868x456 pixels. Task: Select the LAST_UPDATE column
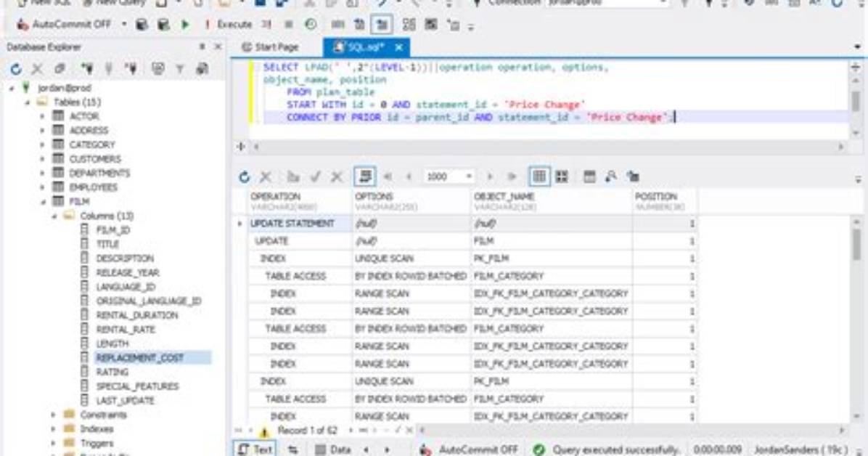click(x=125, y=401)
